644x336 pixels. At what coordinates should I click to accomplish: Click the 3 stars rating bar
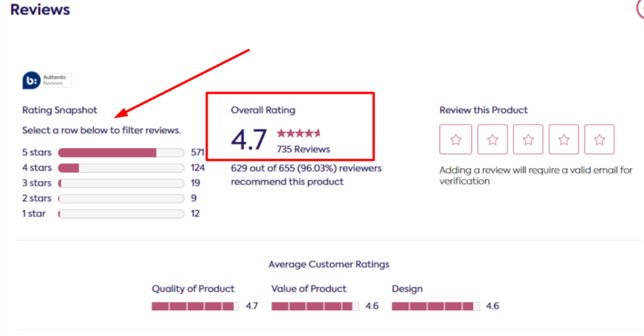pyautogui.click(x=121, y=183)
